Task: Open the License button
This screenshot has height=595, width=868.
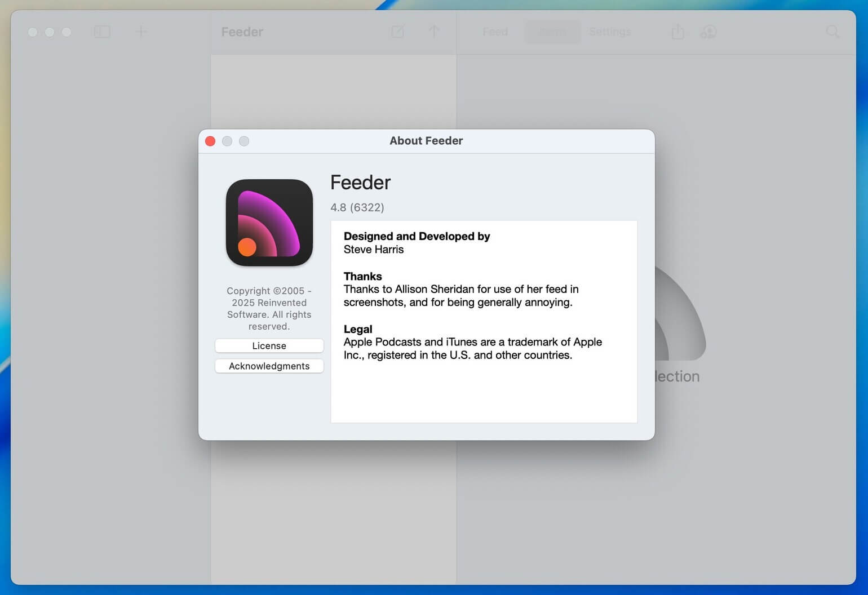Action: (269, 346)
